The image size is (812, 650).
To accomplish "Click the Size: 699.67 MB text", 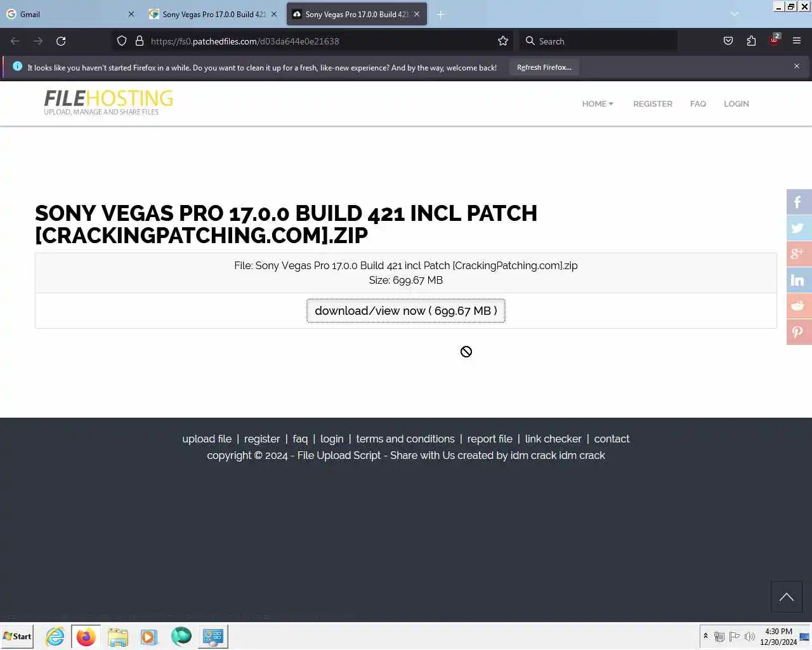I will [x=406, y=280].
